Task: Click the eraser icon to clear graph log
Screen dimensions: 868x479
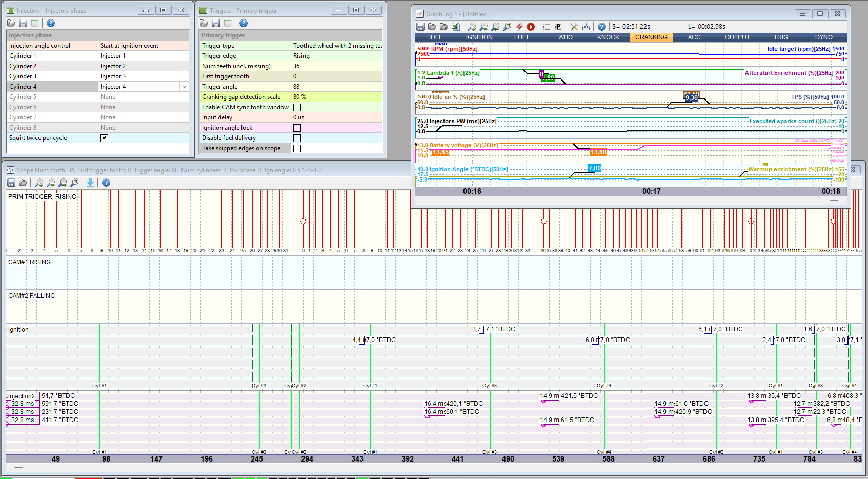Action: 519,27
